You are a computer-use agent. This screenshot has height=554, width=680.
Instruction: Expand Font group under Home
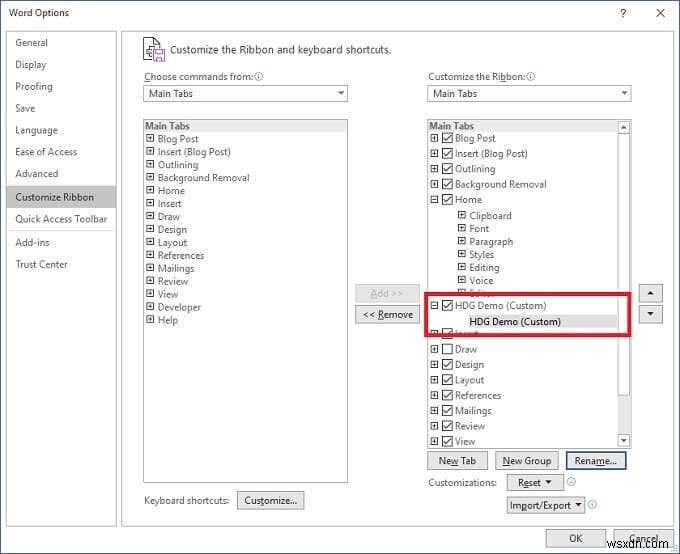[462, 228]
